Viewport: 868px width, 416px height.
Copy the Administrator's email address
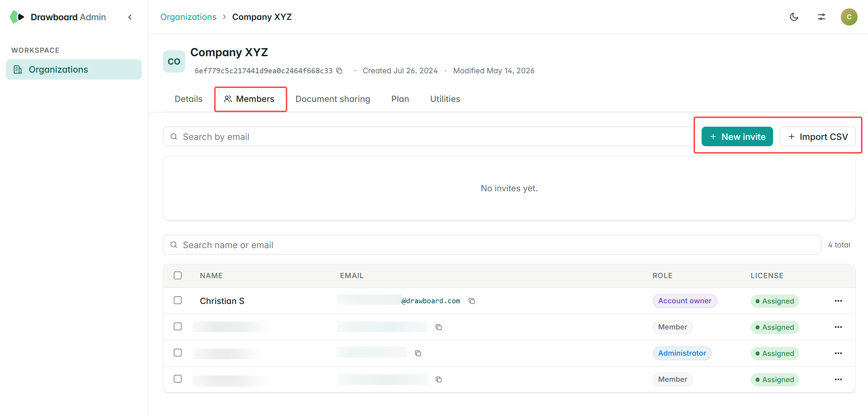click(x=418, y=353)
